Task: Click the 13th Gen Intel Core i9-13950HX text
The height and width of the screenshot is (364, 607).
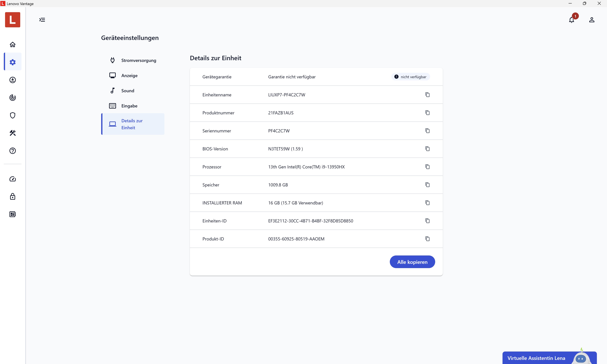Action: (306, 167)
